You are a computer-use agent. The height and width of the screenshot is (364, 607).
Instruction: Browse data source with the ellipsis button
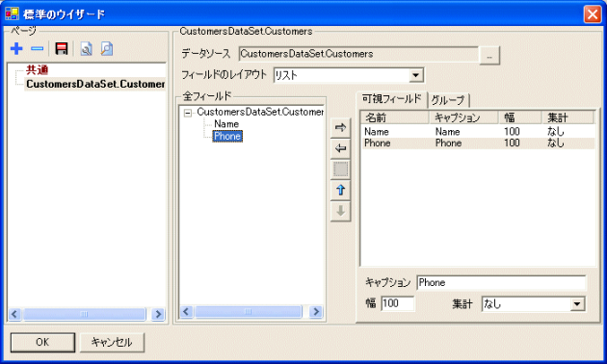click(x=489, y=55)
